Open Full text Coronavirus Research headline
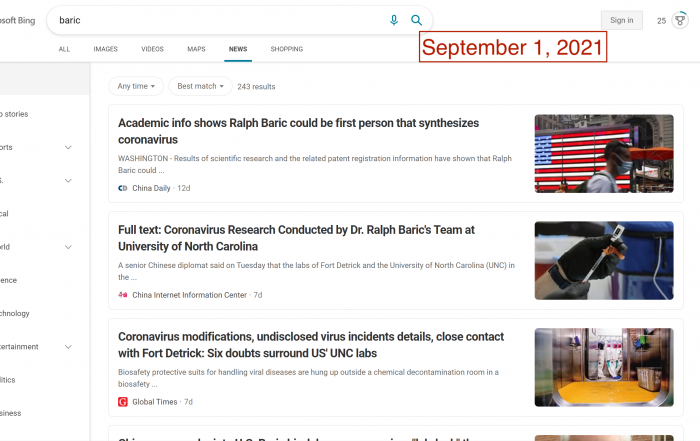This screenshot has width=700, height=441. point(296,238)
